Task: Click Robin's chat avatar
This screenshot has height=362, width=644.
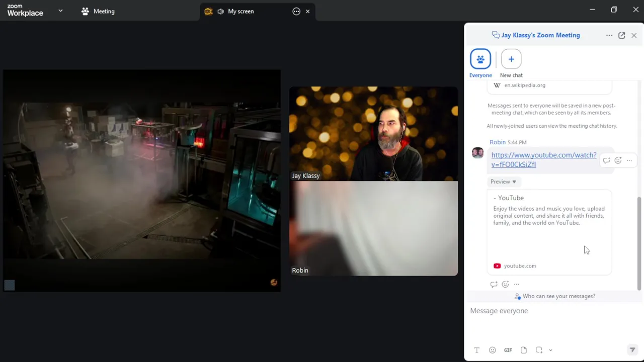Action: pyautogui.click(x=477, y=152)
